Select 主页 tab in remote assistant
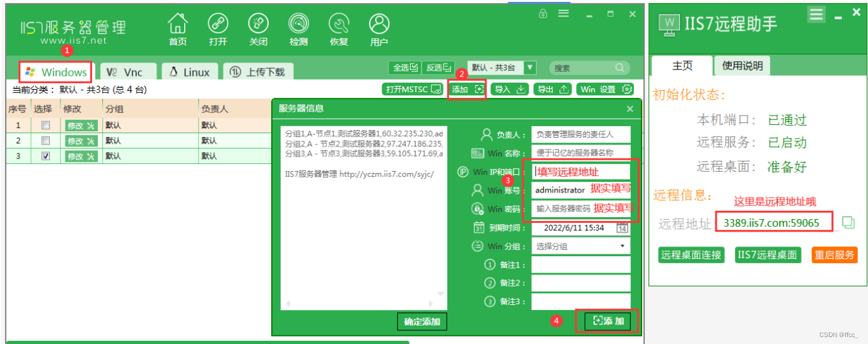 [683, 66]
